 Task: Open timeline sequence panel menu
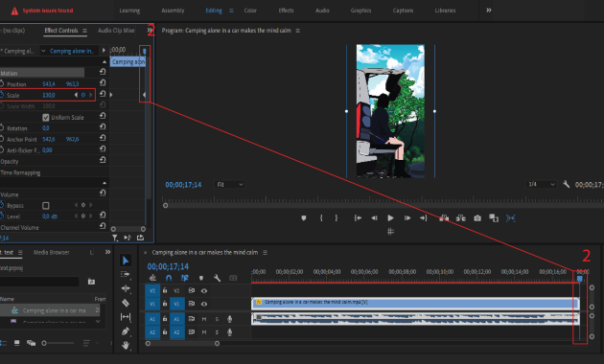pyautogui.click(x=265, y=253)
